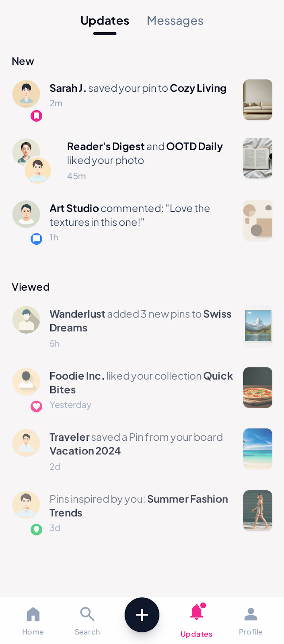Open the Summer Fashion Trends link

tap(187, 499)
